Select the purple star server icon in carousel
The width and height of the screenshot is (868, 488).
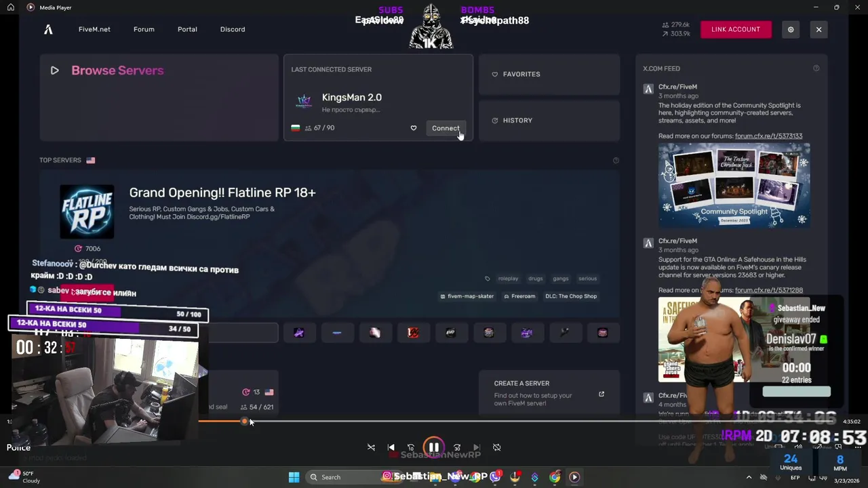tap(299, 333)
